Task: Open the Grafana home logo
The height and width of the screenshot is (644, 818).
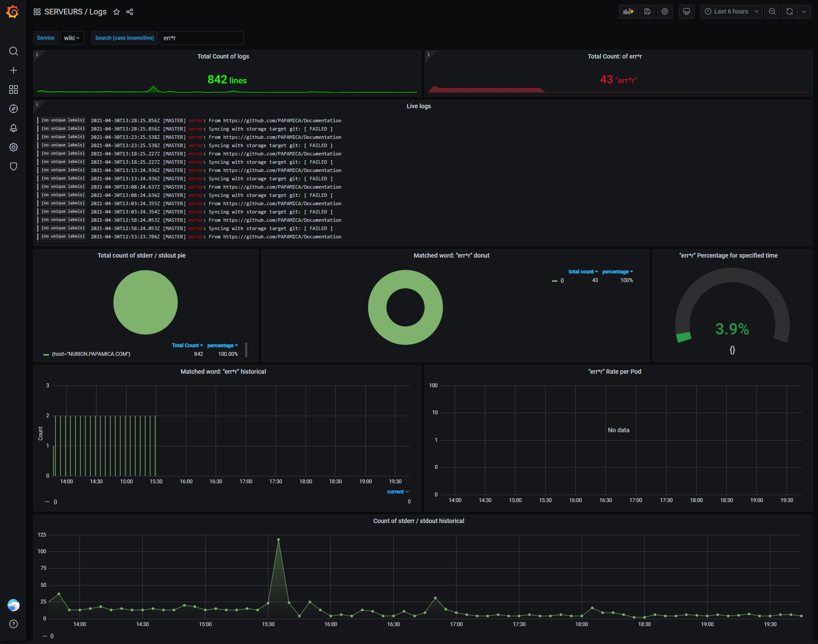Action: pyautogui.click(x=13, y=12)
